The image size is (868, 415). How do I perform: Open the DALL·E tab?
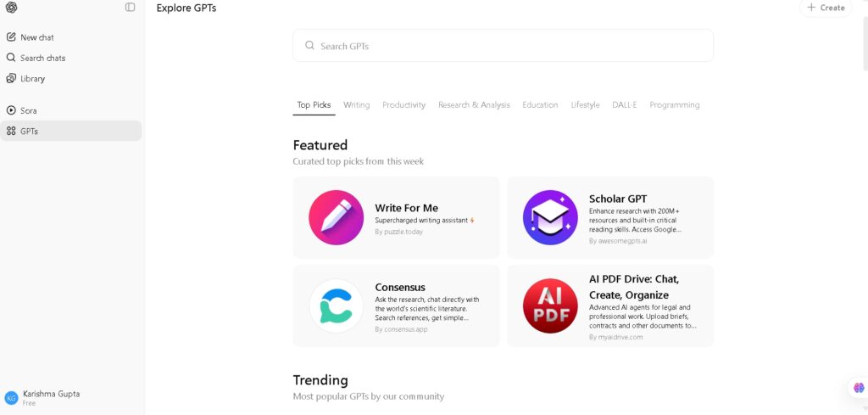(x=625, y=104)
